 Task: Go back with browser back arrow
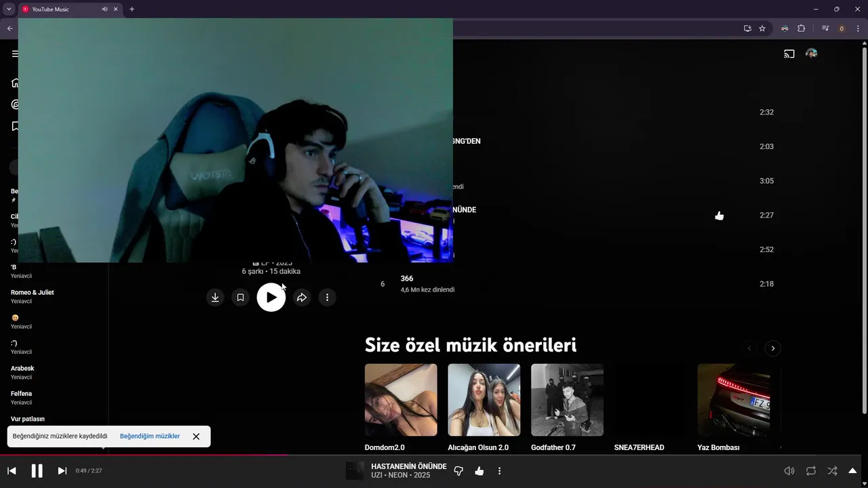pyautogui.click(x=9, y=28)
